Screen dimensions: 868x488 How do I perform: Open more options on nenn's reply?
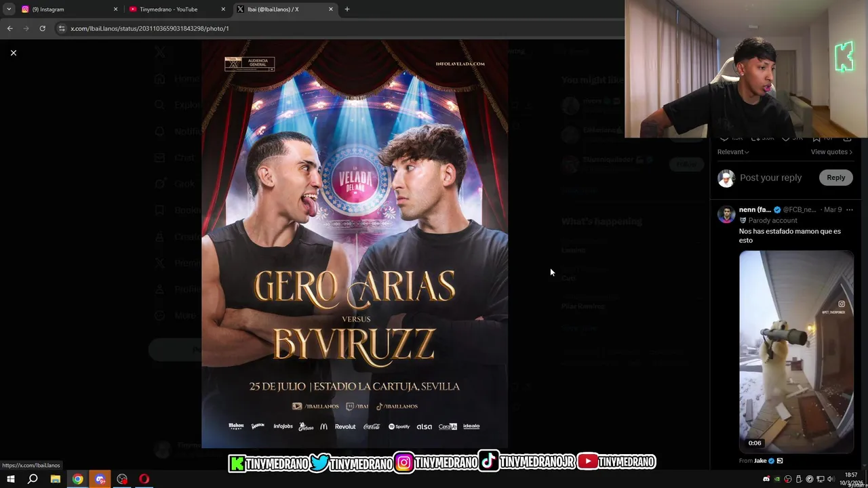coord(849,210)
